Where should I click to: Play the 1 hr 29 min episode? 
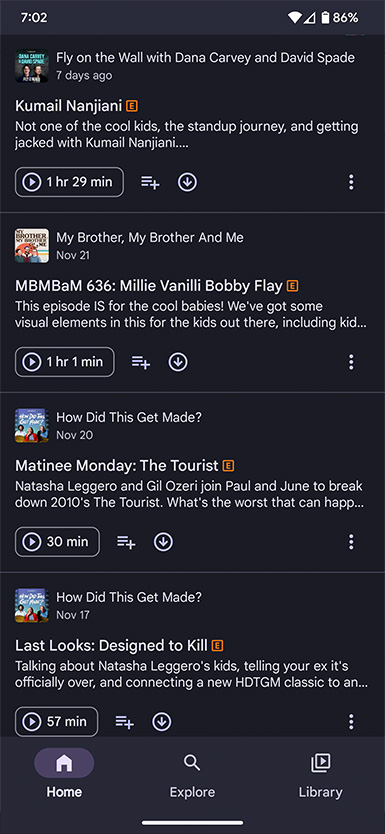pos(69,182)
